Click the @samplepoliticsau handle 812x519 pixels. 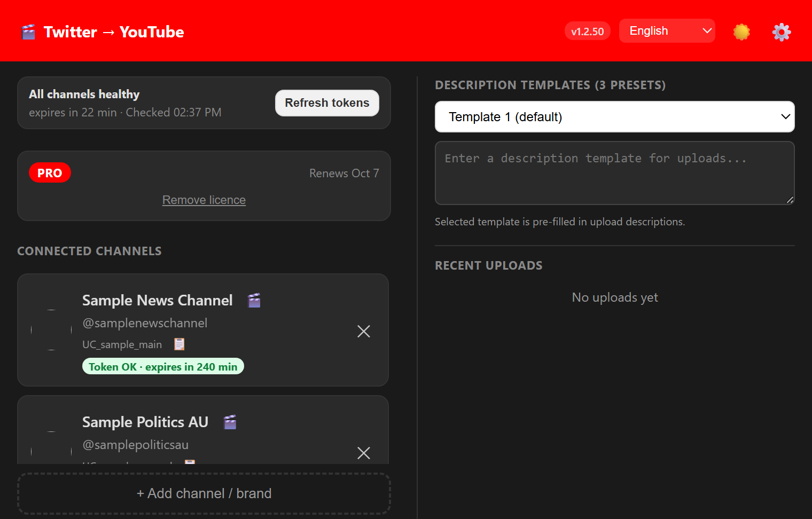pyautogui.click(x=136, y=445)
